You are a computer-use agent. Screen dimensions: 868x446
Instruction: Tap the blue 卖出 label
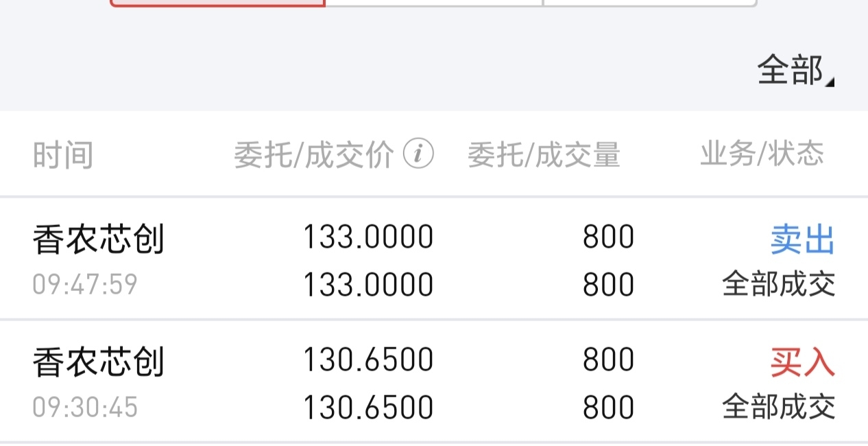pyautogui.click(x=803, y=240)
